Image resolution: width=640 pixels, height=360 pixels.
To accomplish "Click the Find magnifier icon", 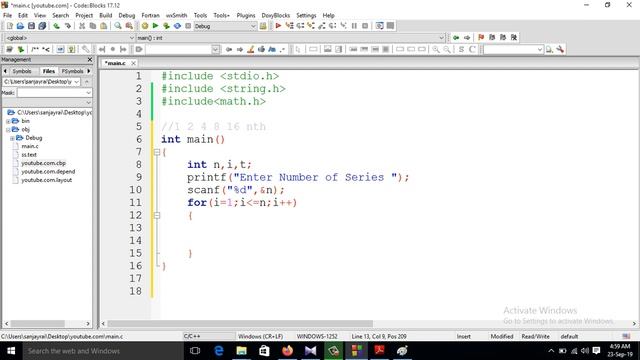I will [118, 26].
